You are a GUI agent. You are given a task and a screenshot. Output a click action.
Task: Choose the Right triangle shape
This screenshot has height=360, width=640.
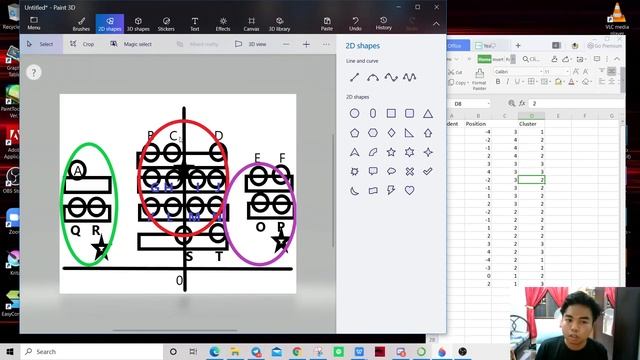click(409, 133)
